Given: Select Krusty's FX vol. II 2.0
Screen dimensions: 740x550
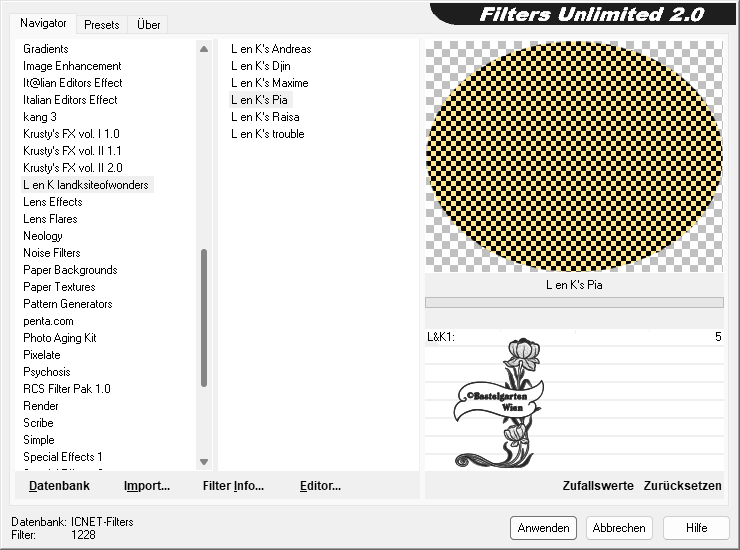Looking at the screenshot, I should [73, 168].
